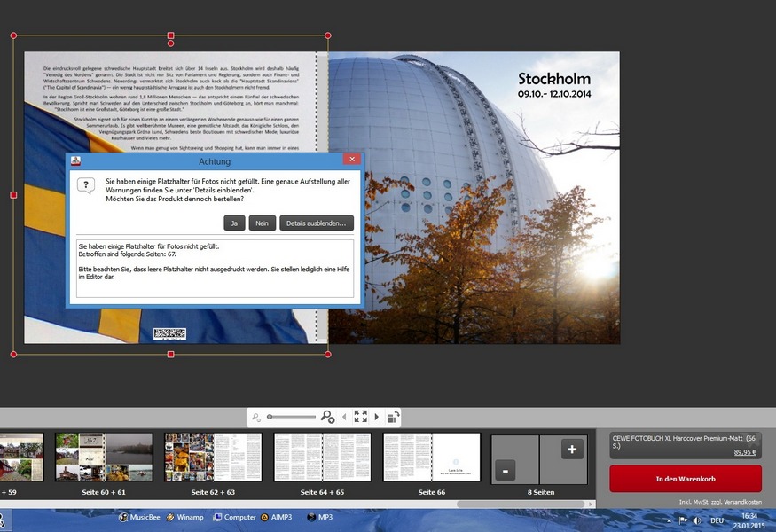This screenshot has width=776, height=532.
Task: Go to previous page with left arrow
Action: 344,417
